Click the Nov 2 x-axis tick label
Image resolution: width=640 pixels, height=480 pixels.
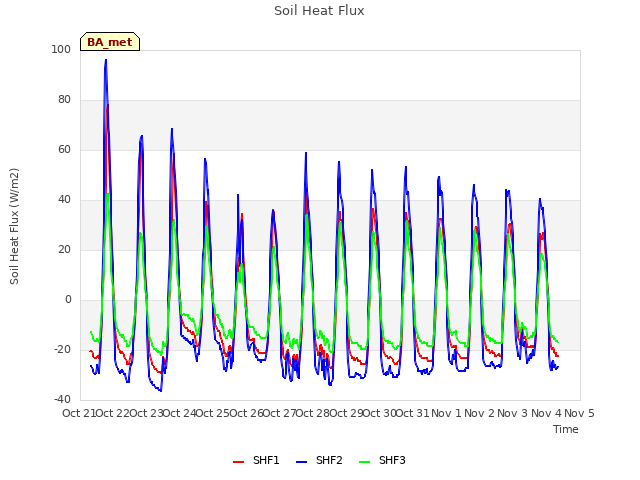pyautogui.click(x=479, y=413)
